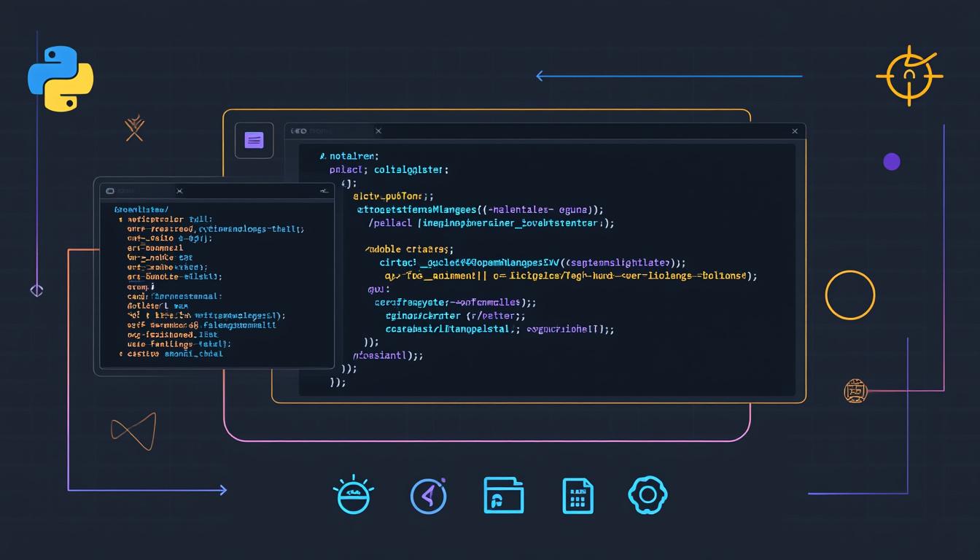Image resolution: width=980 pixels, height=560 pixels.
Task: Open the gear settings icon at the bottom
Action: [647, 494]
